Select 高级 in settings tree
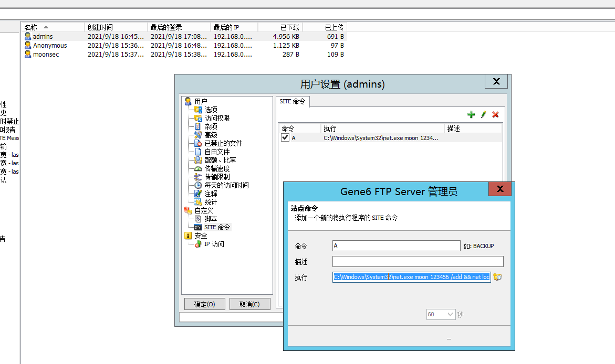This screenshot has width=615, height=364. click(x=211, y=135)
